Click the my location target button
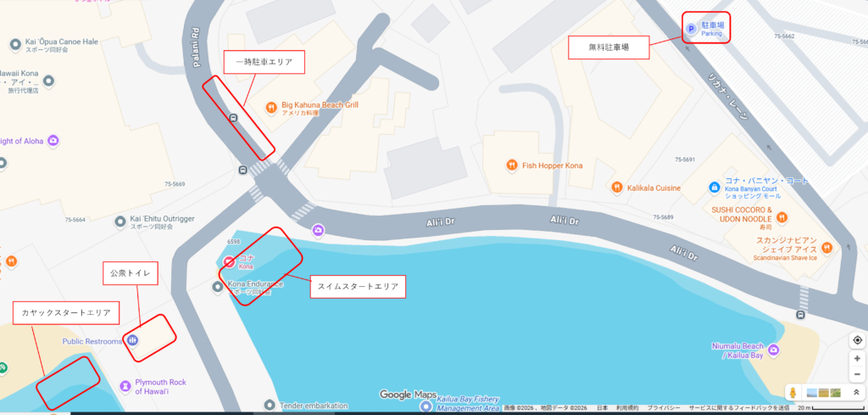Viewport: 868px width, 415px height. tap(857, 340)
